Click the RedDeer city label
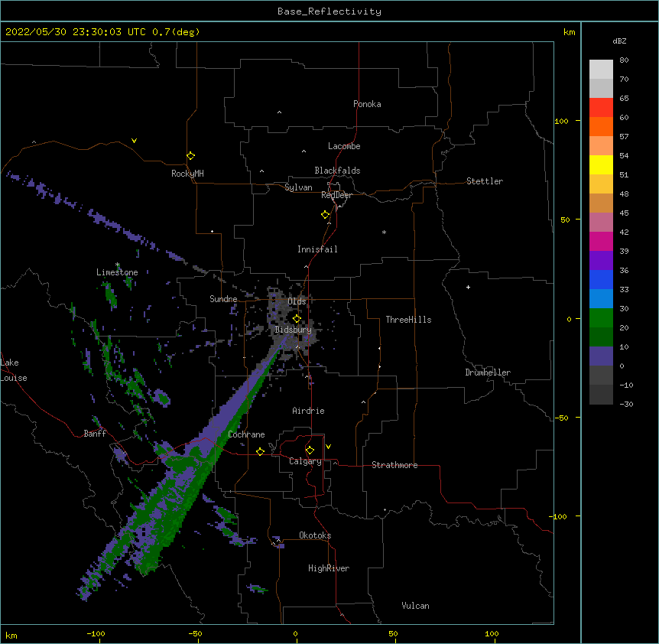This screenshot has width=659, height=644. coord(336,195)
